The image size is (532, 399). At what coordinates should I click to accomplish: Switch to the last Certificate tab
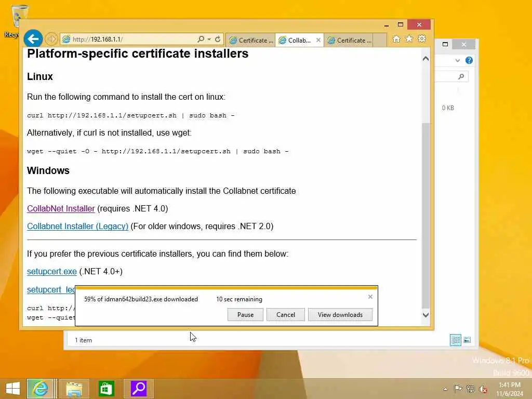tap(349, 40)
